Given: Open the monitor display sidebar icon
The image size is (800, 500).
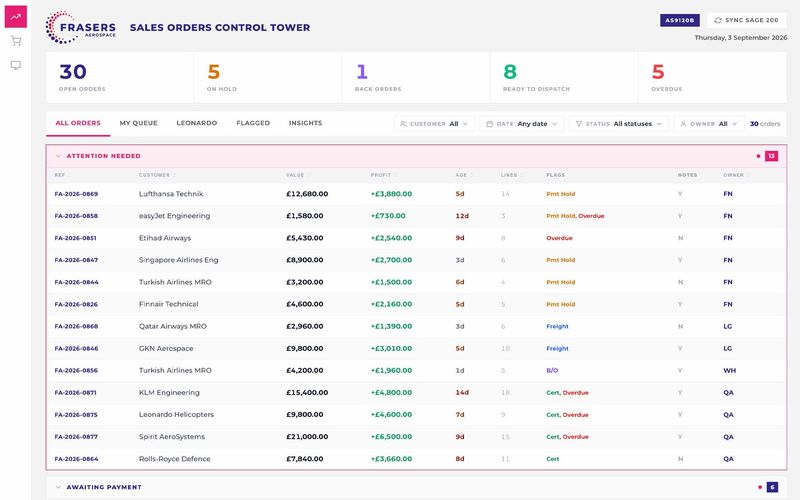Looking at the screenshot, I should 16,65.
